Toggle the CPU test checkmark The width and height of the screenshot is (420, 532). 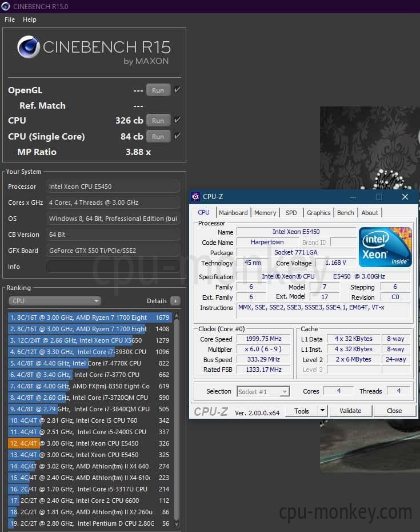pyautogui.click(x=177, y=120)
